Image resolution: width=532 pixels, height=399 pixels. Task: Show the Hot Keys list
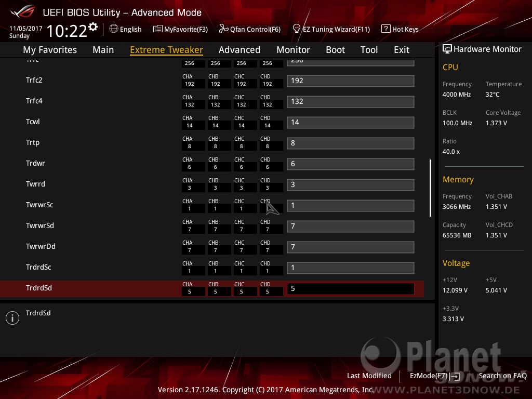(x=405, y=29)
